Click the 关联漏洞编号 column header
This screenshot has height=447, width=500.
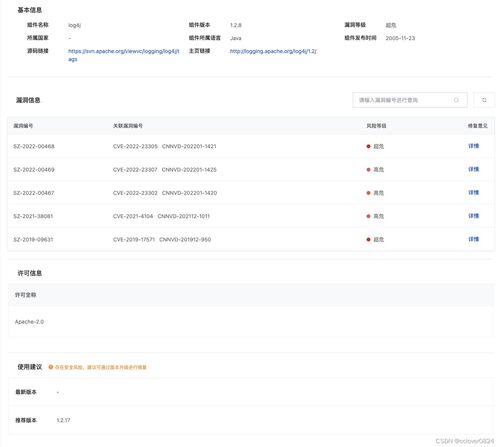128,126
